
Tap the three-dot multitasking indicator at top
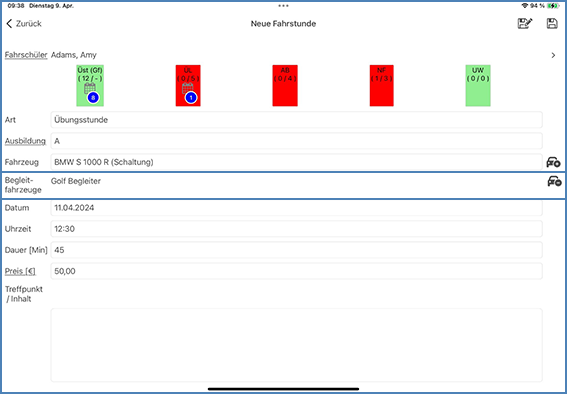pyautogui.click(x=284, y=6)
